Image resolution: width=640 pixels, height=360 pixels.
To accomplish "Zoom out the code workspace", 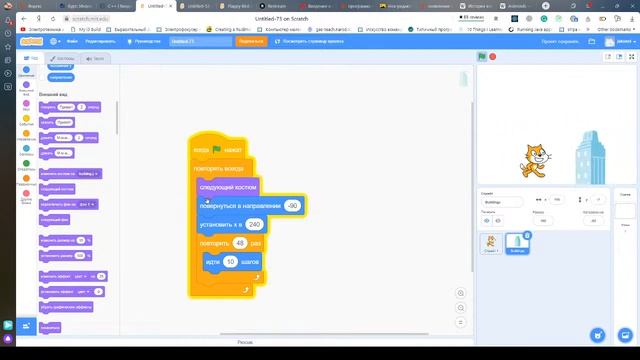I will coord(460,308).
